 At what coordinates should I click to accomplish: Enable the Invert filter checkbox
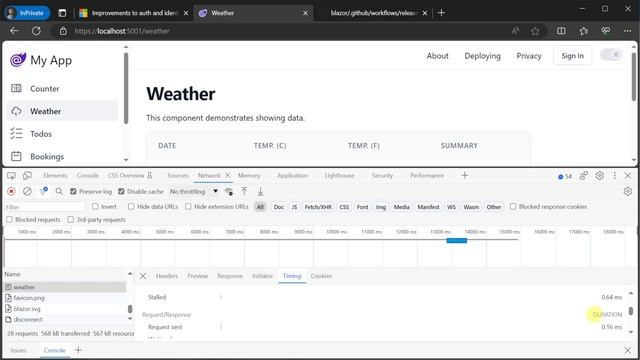tap(95, 207)
